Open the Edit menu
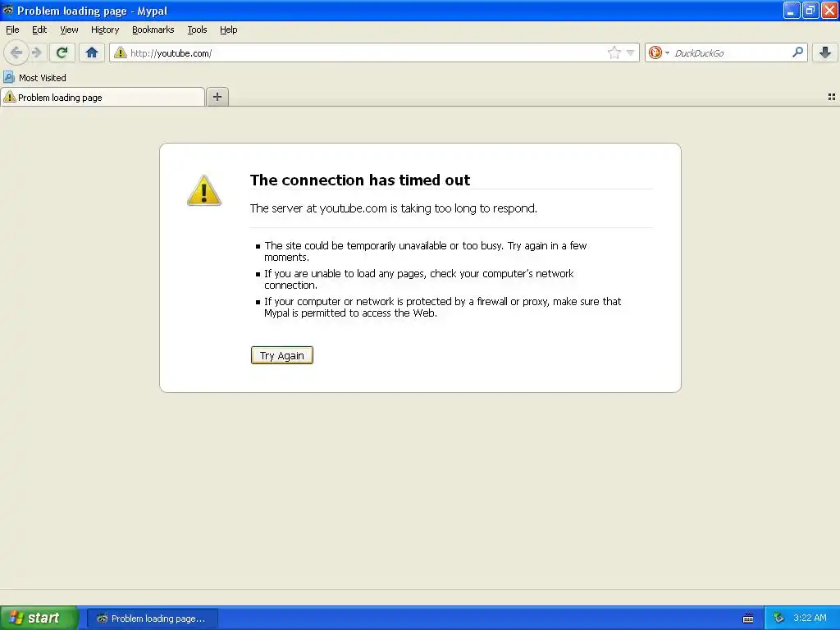Image resolution: width=840 pixels, height=630 pixels. pyautogui.click(x=39, y=30)
